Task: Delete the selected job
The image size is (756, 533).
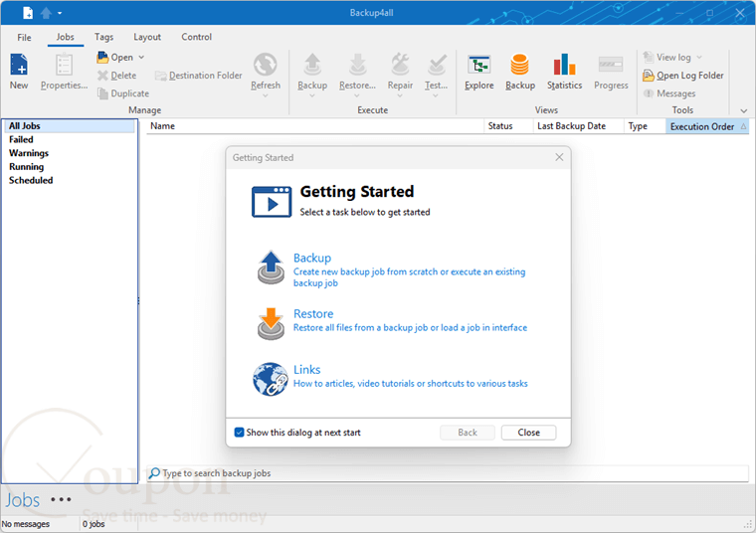Action: coord(116,76)
